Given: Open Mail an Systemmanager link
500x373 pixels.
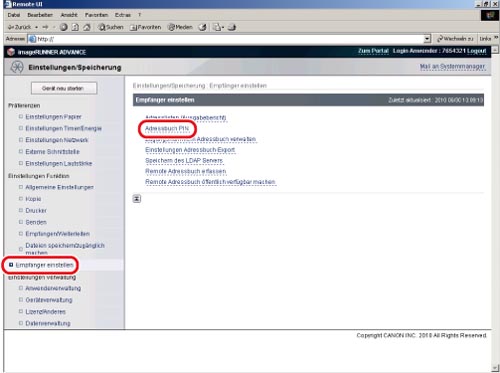Looking at the screenshot, I should pos(452,67).
